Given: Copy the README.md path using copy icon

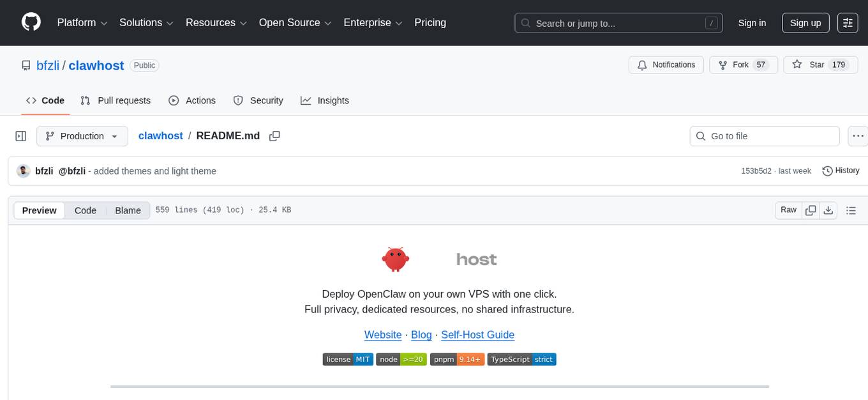Looking at the screenshot, I should point(274,135).
